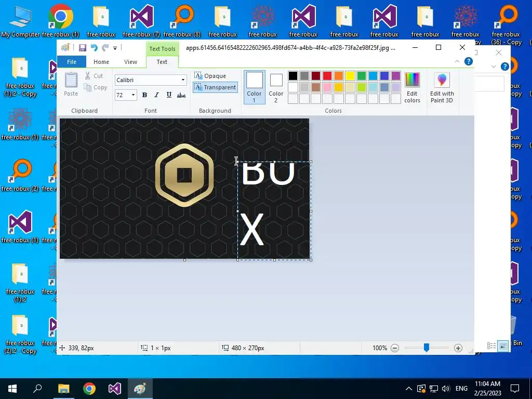The image size is (532, 399).
Task: Click the zoom in plus button
Action: tap(458, 348)
